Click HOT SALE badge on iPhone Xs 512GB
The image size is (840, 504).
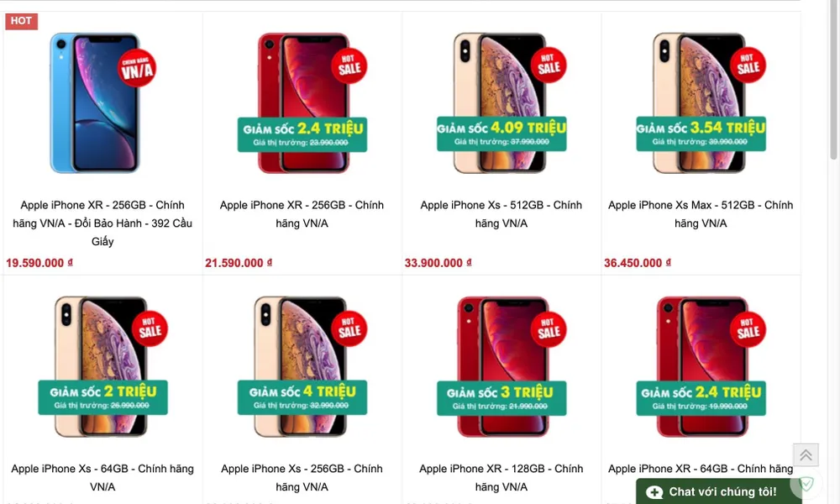pos(549,66)
